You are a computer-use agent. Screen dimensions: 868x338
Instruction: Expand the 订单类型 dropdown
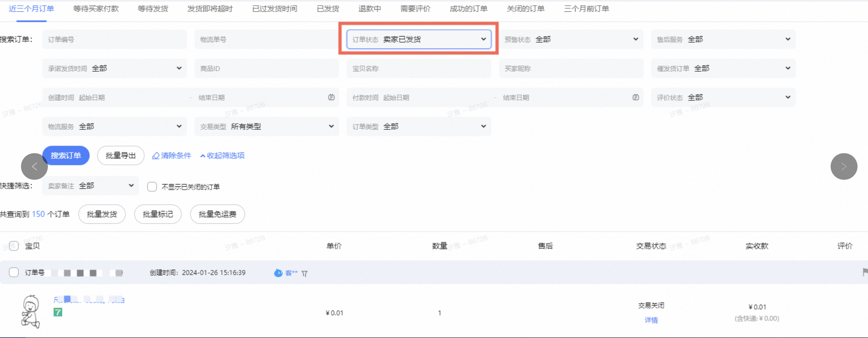[x=419, y=126]
